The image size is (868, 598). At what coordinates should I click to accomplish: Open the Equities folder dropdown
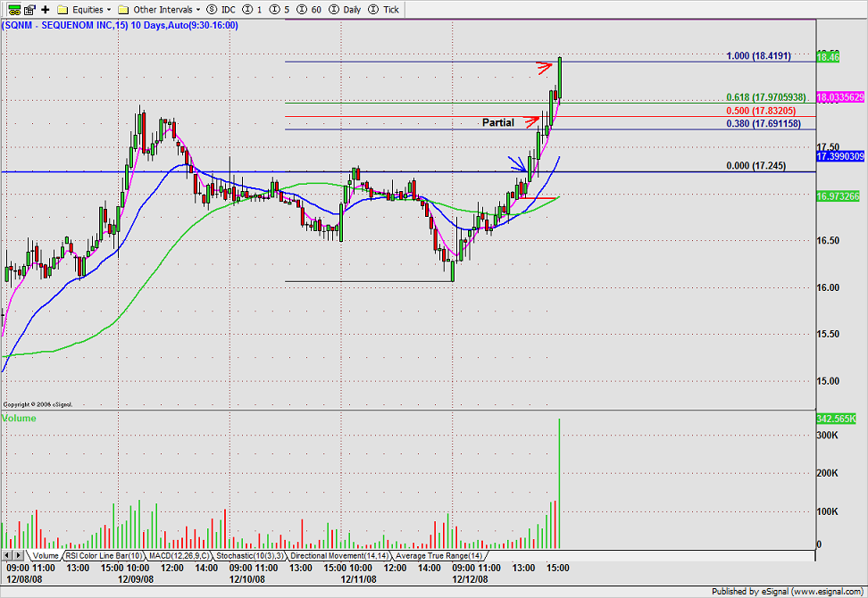click(84, 10)
